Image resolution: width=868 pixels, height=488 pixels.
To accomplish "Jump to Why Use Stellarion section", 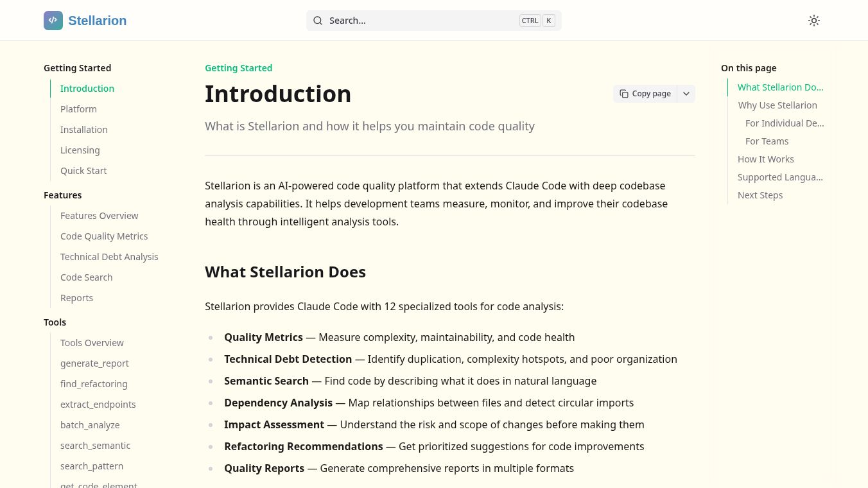I will coord(777,105).
